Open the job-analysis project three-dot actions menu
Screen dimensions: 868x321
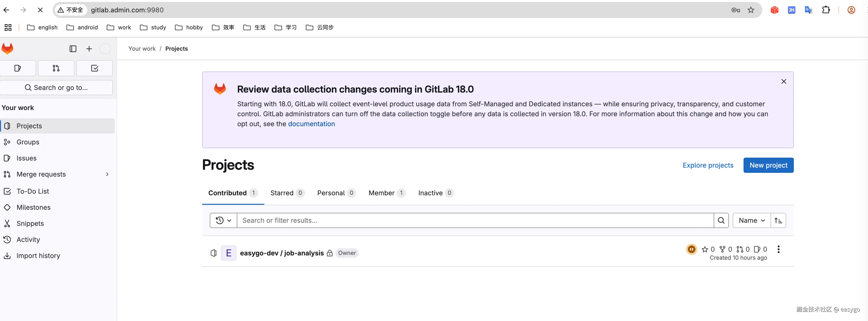tap(778, 249)
